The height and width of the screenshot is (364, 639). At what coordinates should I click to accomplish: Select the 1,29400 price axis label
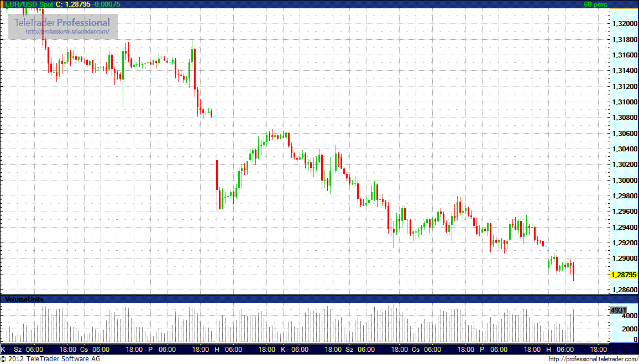[624, 228]
